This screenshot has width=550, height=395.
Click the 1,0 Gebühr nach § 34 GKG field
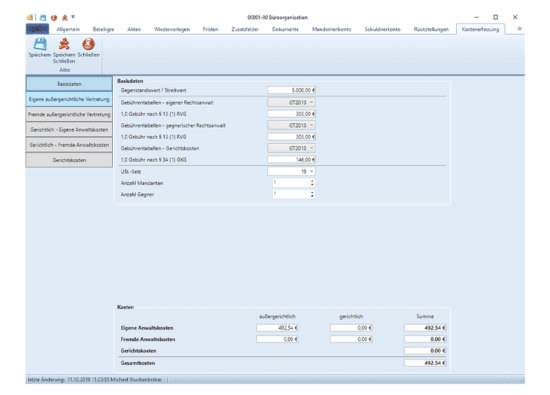coord(291,160)
